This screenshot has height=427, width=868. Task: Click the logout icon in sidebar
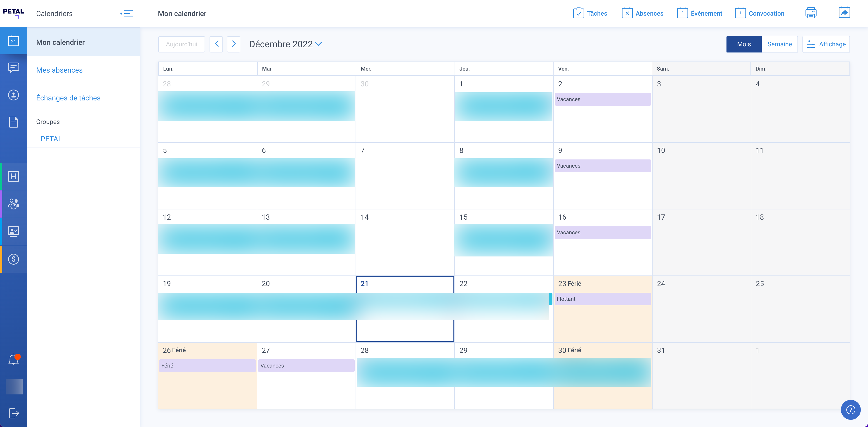pos(14,413)
